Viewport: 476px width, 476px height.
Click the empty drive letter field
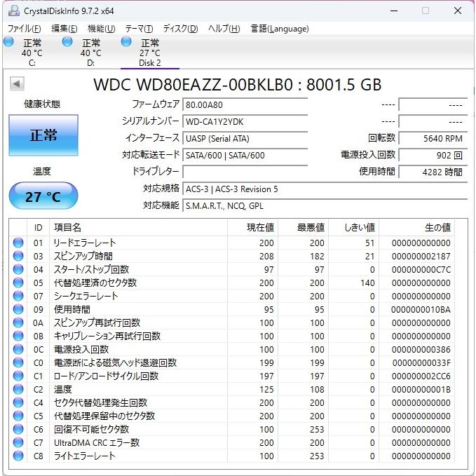pos(245,172)
